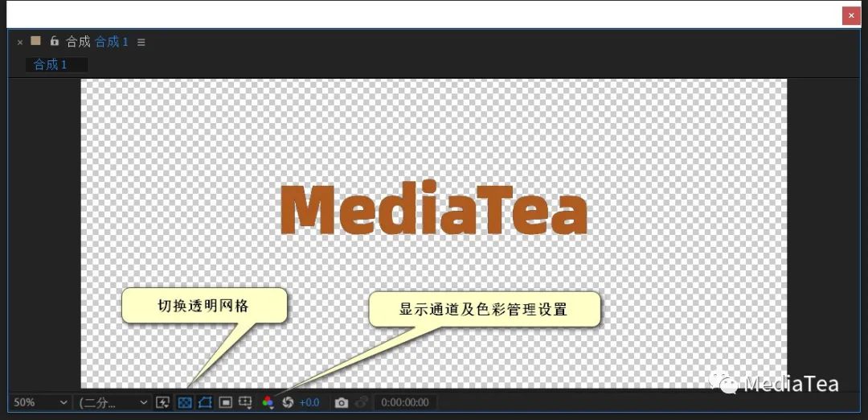Click the +0.0 exposure value
This screenshot has width=868, height=420.
point(309,402)
